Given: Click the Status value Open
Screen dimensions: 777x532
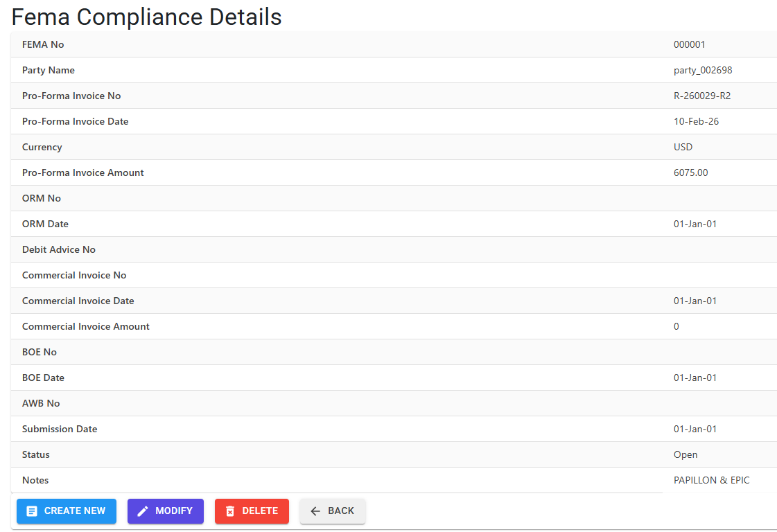Looking at the screenshot, I should [x=686, y=454].
